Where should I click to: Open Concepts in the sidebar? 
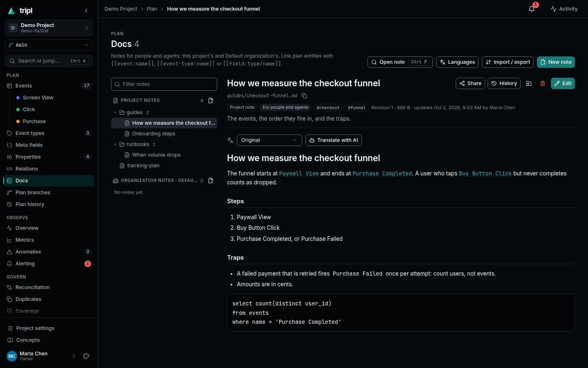(x=49, y=340)
